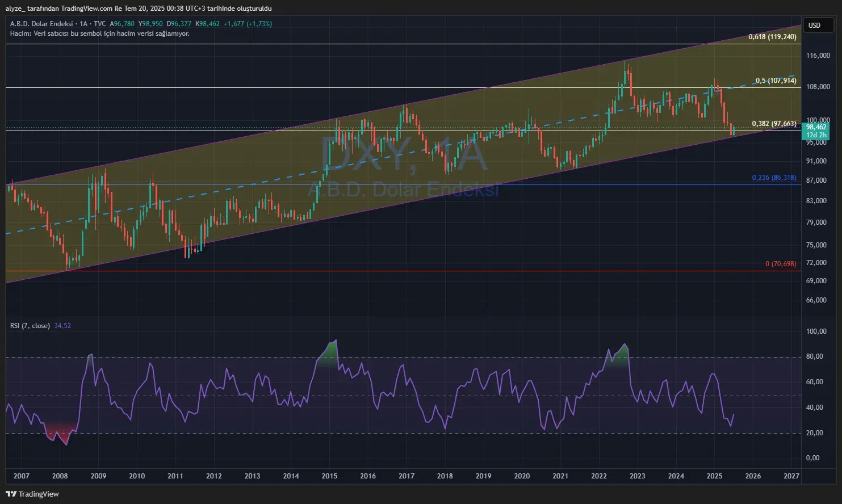Image resolution: width=842 pixels, height=504 pixels.
Task: Click the RSI value 34,52
Action: coord(62,326)
